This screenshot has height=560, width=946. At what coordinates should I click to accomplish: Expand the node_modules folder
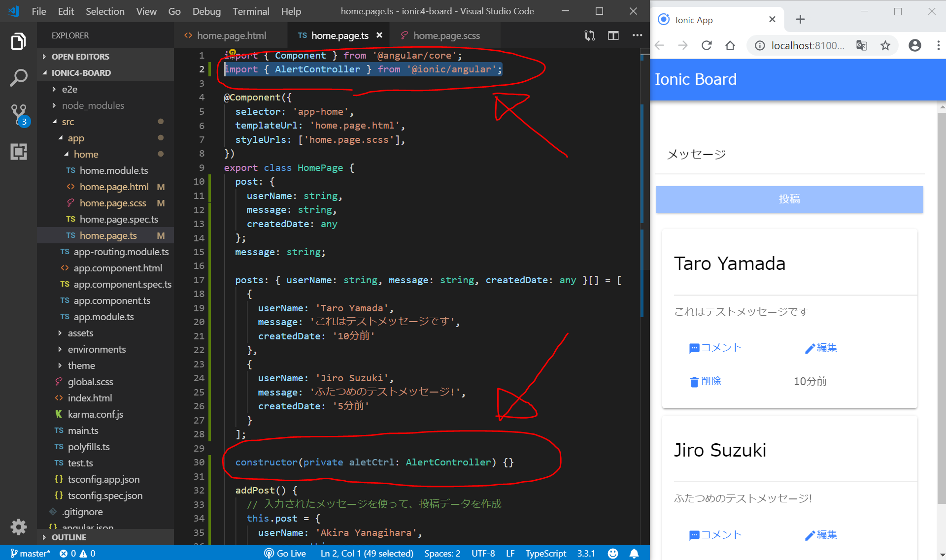pyautogui.click(x=93, y=105)
